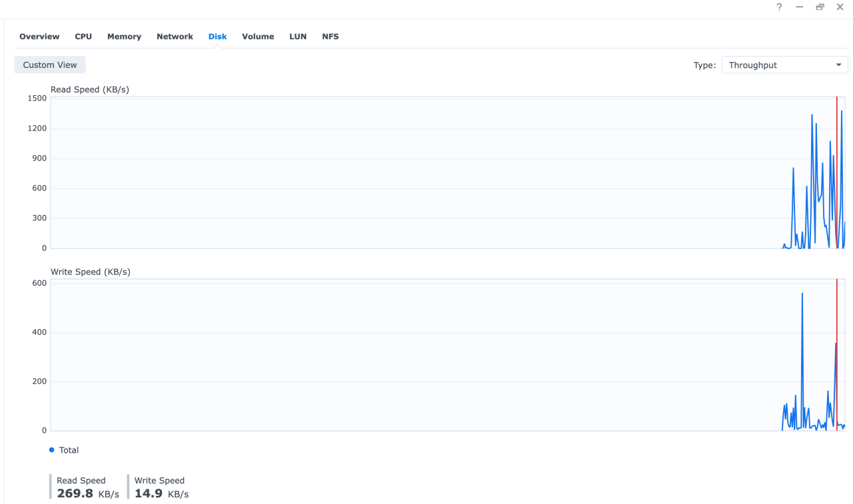Open the Memory tab
The image size is (853, 504).
pyautogui.click(x=124, y=37)
